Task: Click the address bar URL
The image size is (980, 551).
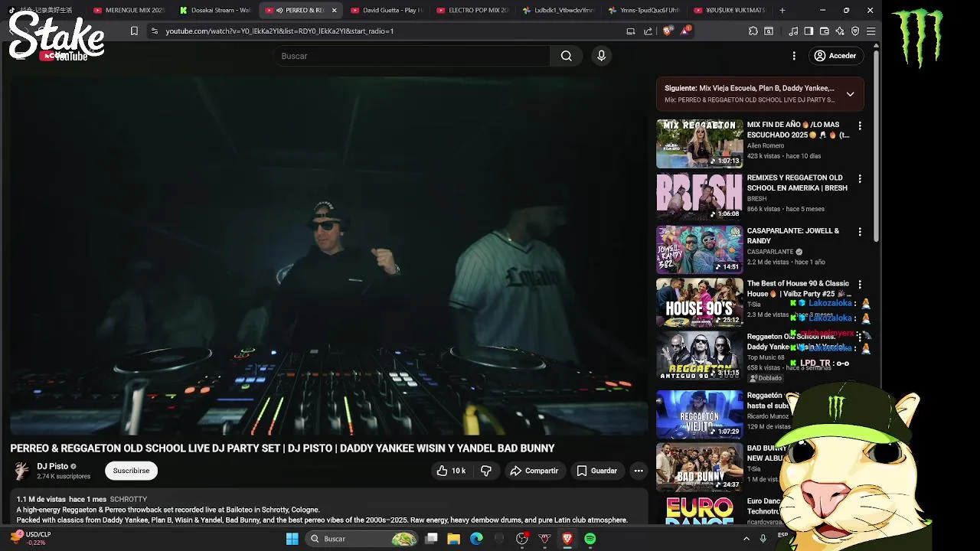Action: pyautogui.click(x=279, y=31)
